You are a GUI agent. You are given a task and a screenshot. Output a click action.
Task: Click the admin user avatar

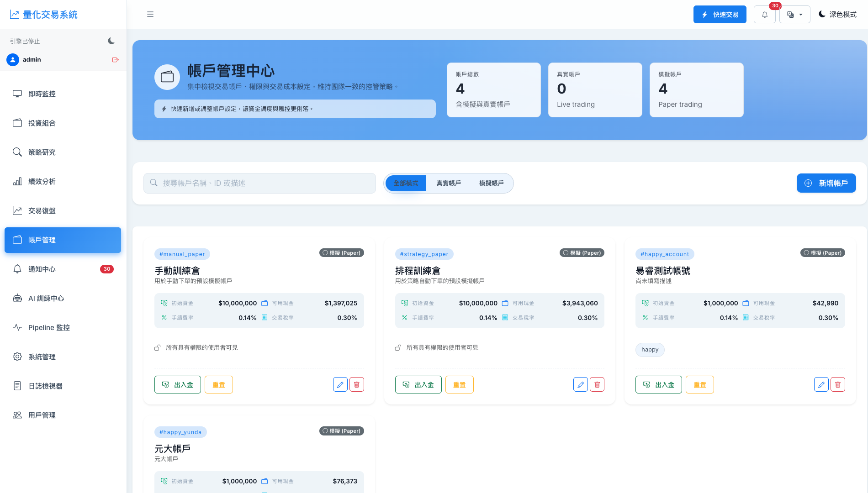[13, 60]
